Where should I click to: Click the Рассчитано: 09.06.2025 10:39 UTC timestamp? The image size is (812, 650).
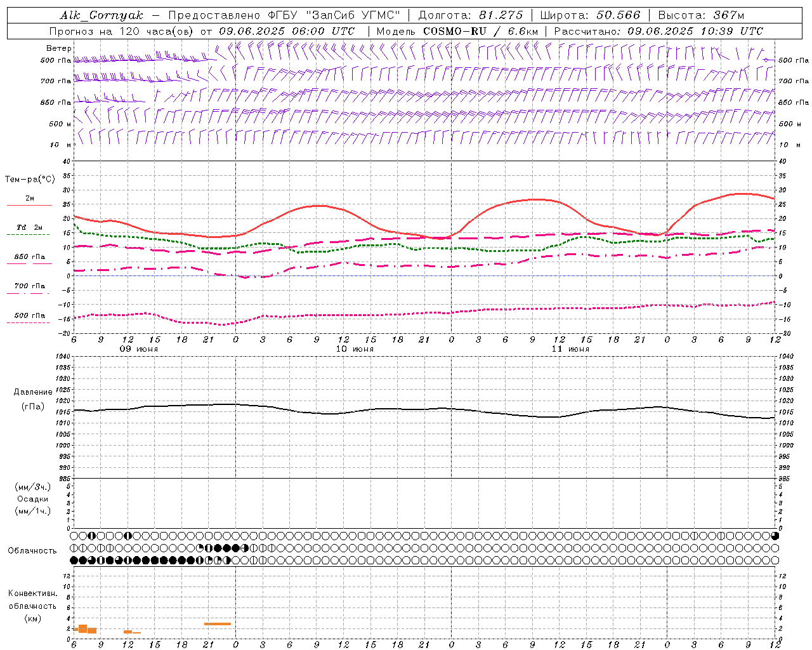658,31
